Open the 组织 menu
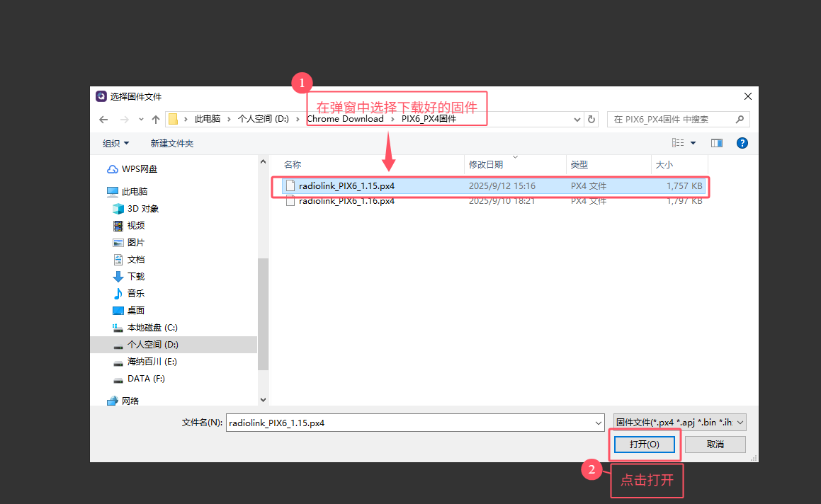821x504 pixels. 115,144
